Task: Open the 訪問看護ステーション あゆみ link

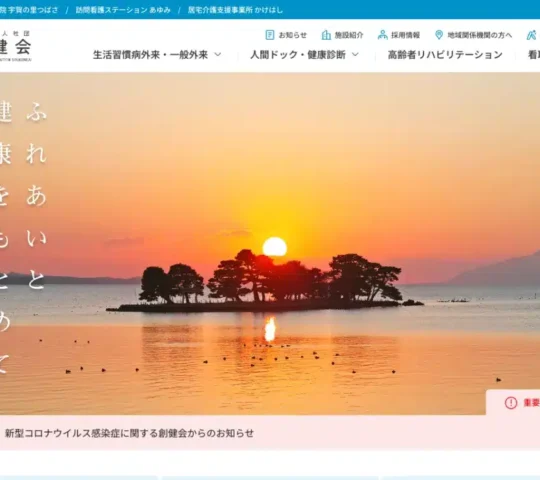Action: pyautogui.click(x=123, y=10)
